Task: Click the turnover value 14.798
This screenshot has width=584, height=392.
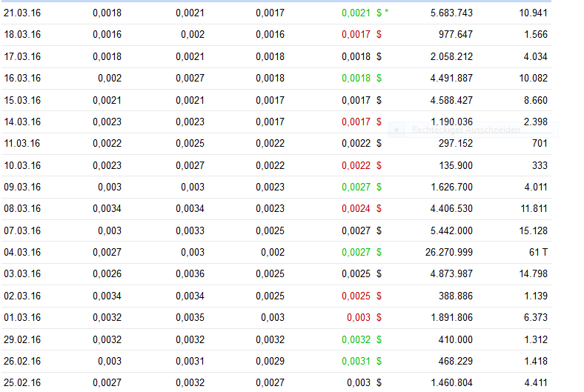Action: (534, 274)
